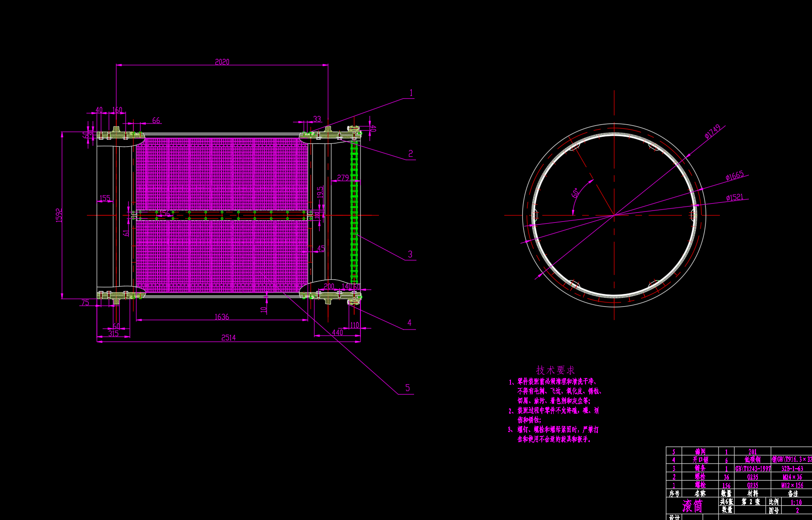Select the 1636 dimension text
The image size is (812, 520).
click(x=222, y=317)
